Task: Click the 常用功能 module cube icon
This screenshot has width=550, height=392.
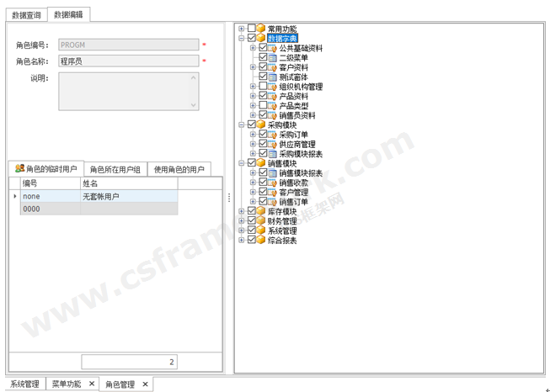Action: (260, 28)
